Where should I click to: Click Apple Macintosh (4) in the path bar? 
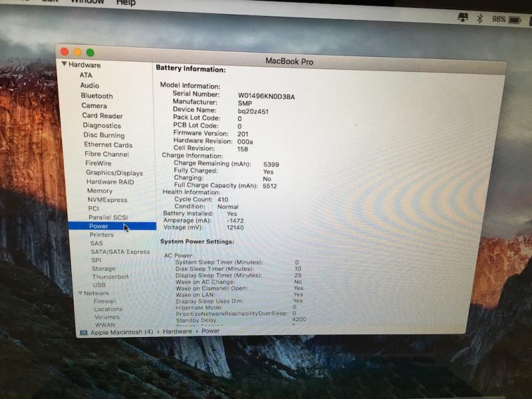[122, 332]
